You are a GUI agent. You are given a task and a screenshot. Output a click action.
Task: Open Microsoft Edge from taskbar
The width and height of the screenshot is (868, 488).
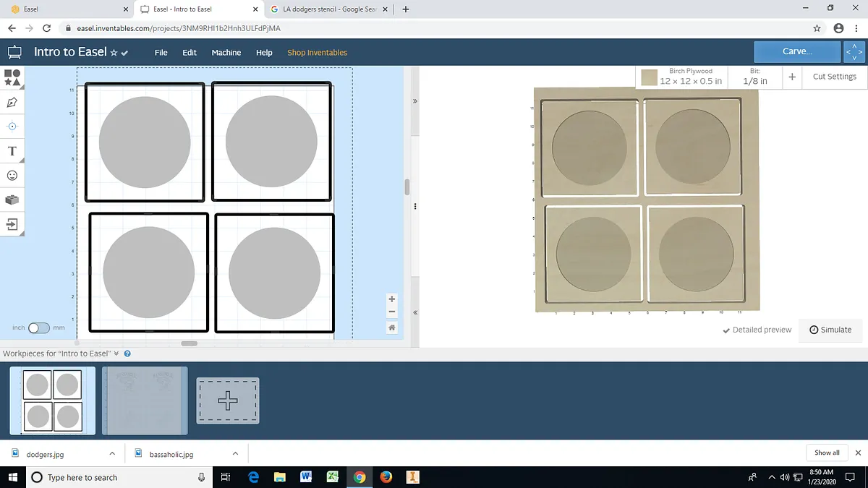[x=254, y=477]
